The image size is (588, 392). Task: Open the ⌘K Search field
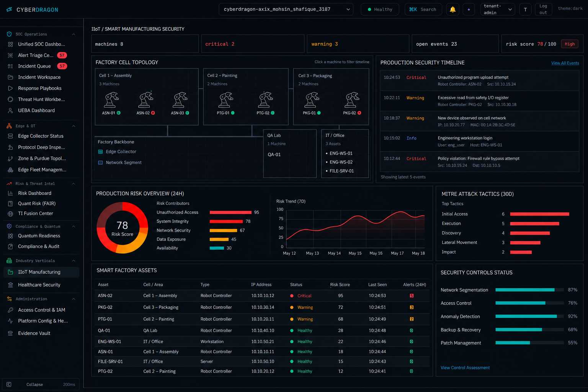pyautogui.click(x=423, y=10)
